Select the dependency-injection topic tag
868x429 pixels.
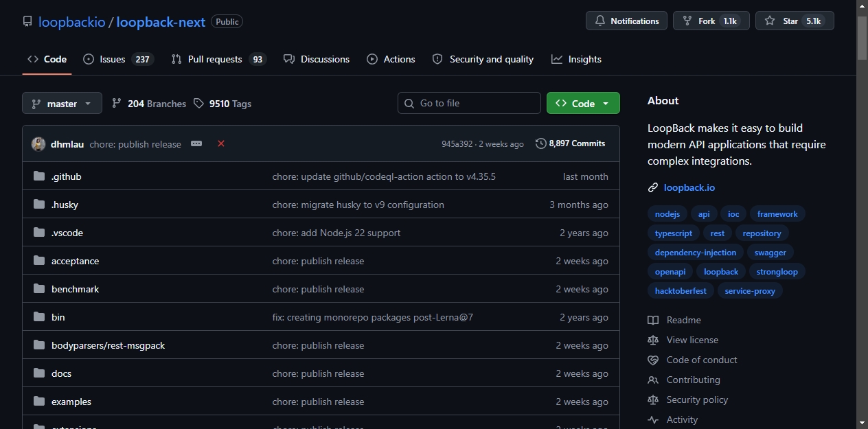(x=696, y=253)
